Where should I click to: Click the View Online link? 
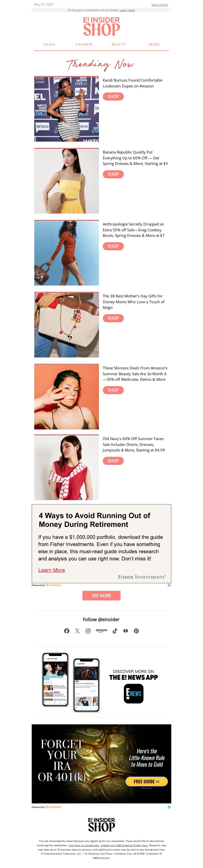point(160,5)
